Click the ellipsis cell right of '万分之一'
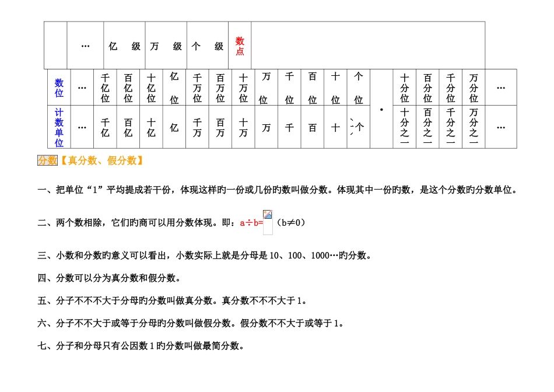 [x=501, y=127]
